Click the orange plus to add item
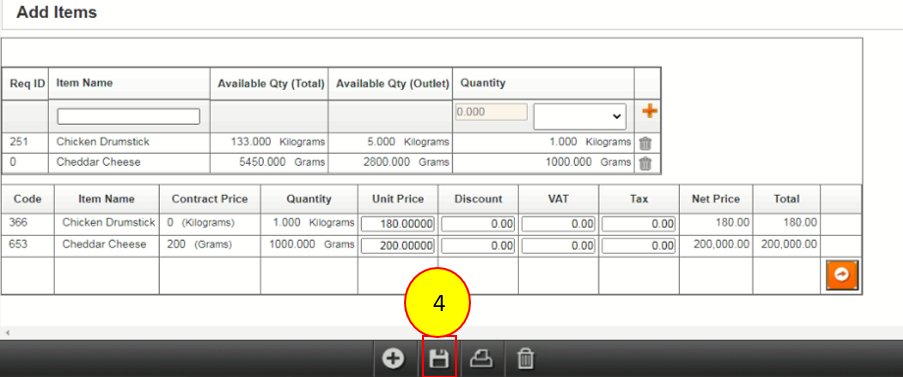This screenshot has height=377, width=903. (649, 111)
